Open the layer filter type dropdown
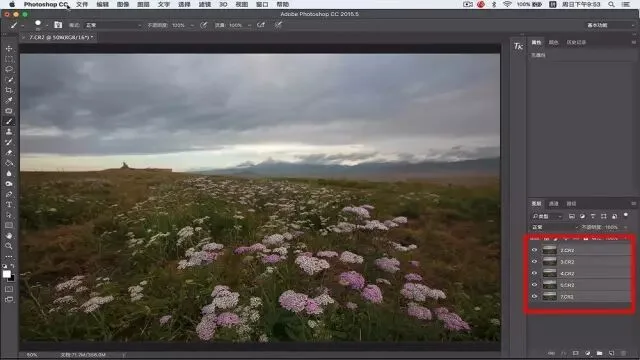The width and height of the screenshot is (640, 360). [547, 216]
